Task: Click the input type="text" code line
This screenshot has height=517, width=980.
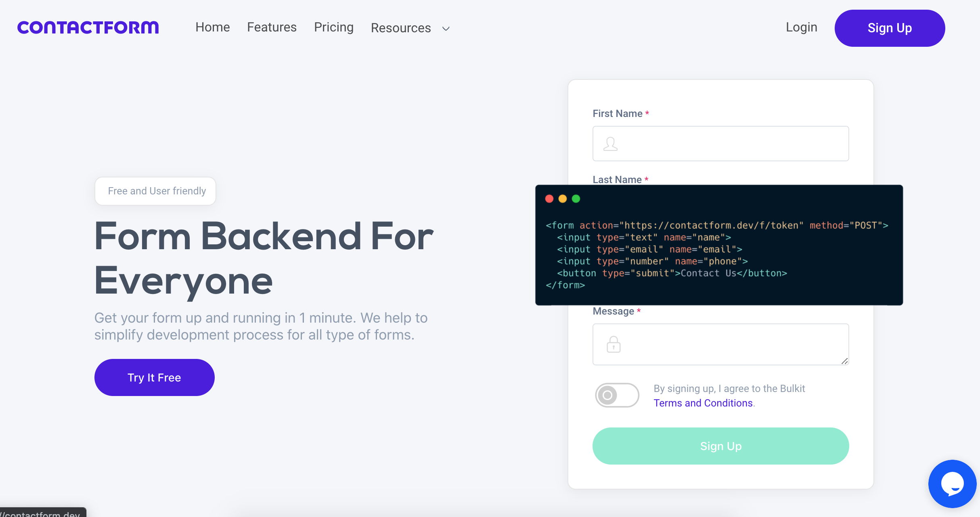Action: coord(644,238)
